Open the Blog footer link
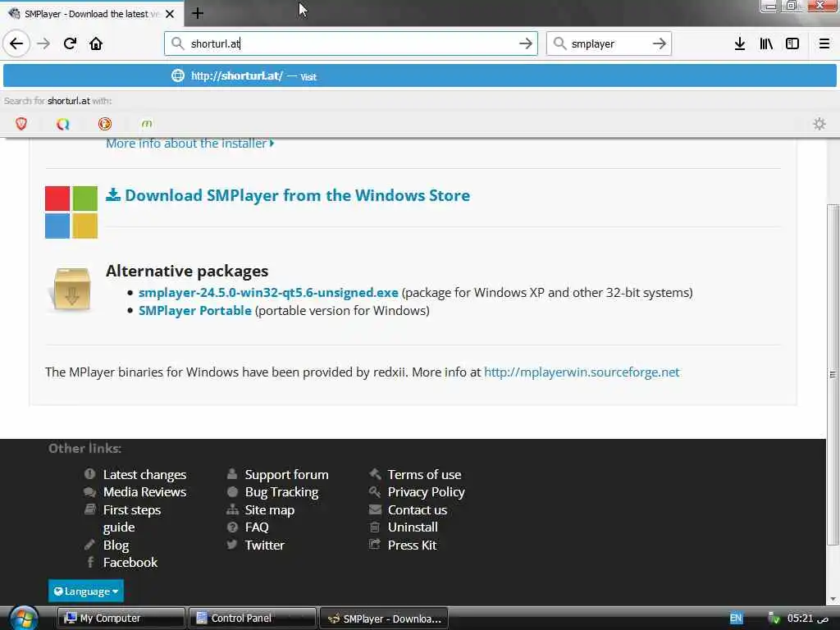The height and width of the screenshot is (630, 840). [116, 546]
